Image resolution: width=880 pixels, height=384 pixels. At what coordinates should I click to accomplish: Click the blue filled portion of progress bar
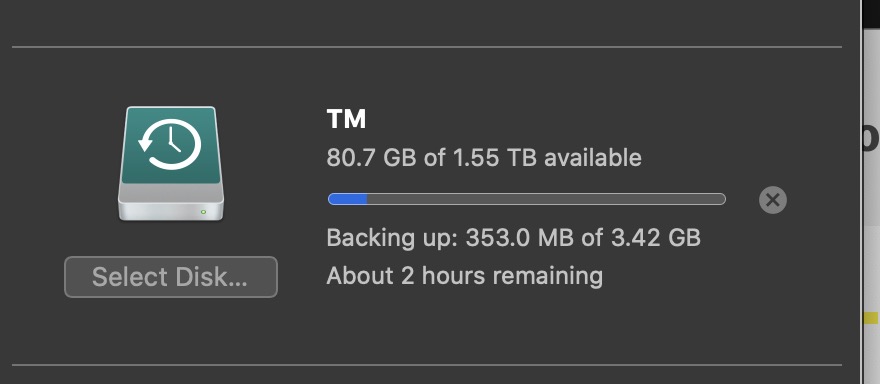click(x=347, y=199)
